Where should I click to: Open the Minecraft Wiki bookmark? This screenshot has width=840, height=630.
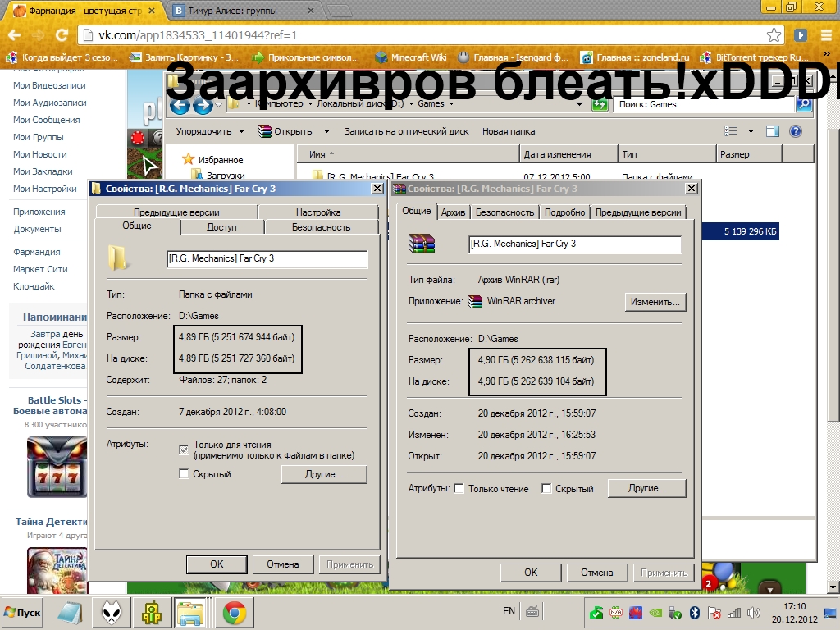412,57
